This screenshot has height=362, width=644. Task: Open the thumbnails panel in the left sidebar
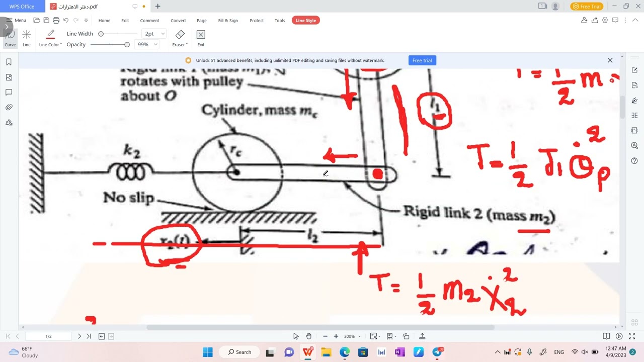point(9,77)
